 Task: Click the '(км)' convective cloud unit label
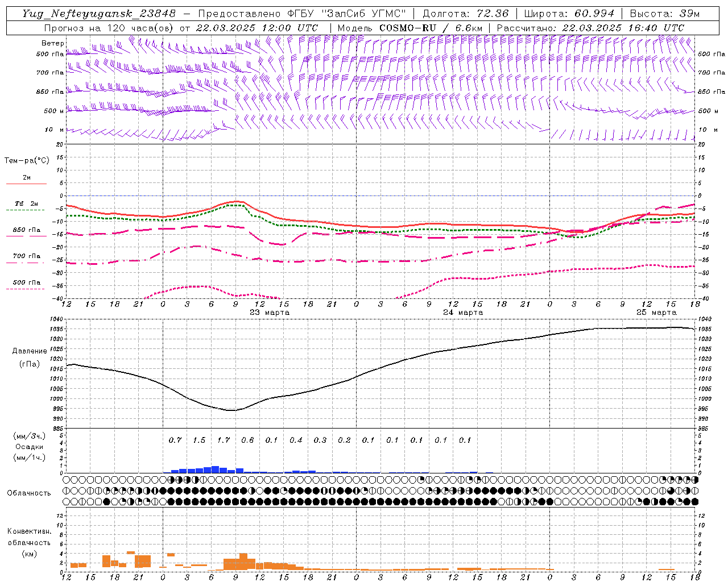(29, 554)
